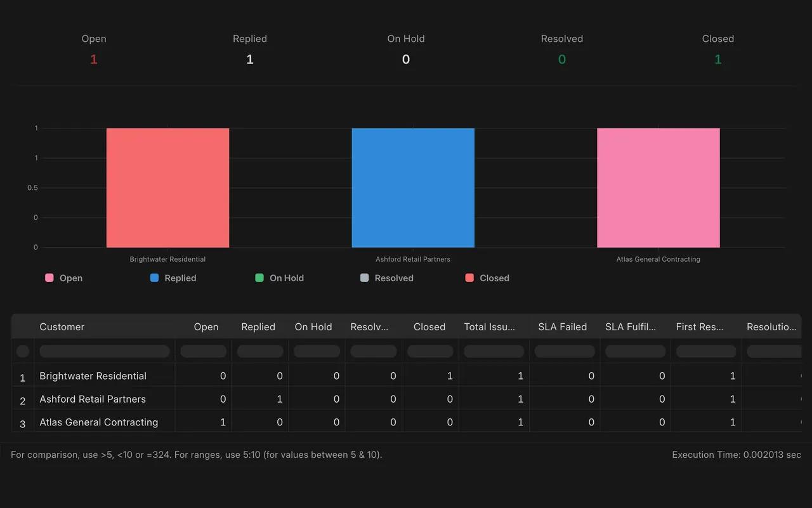
Task: Select the Brightwater Residential table row
Action: (x=406, y=376)
